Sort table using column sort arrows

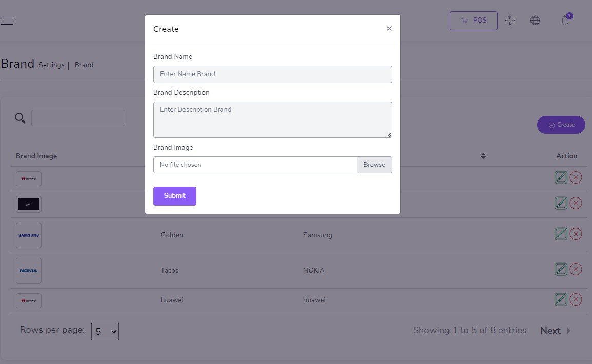point(483,156)
